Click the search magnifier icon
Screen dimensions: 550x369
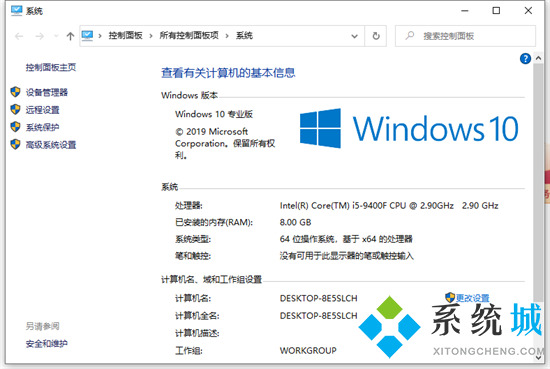tap(410, 35)
